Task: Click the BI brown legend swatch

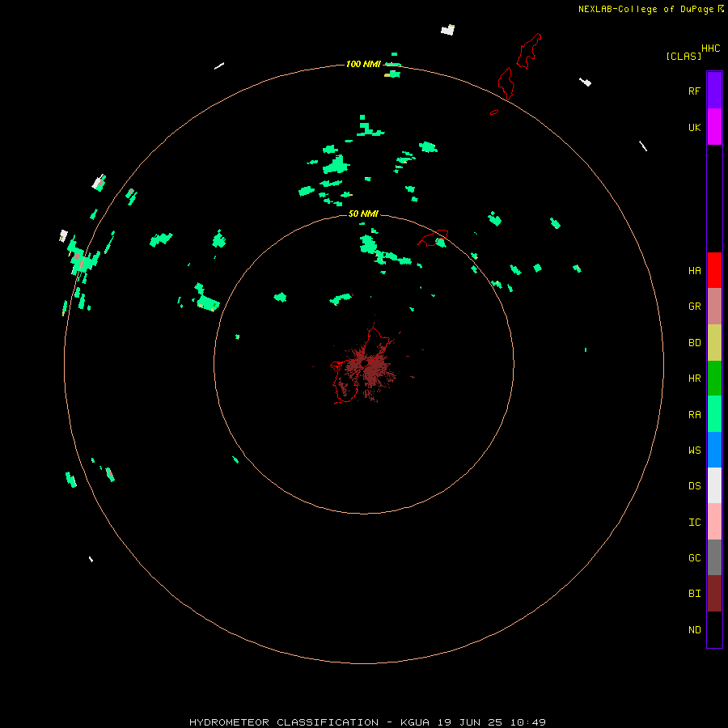Action: [714, 594]
